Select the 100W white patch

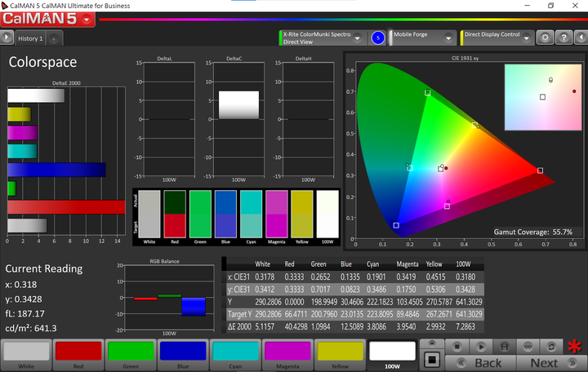coord(392,355)
